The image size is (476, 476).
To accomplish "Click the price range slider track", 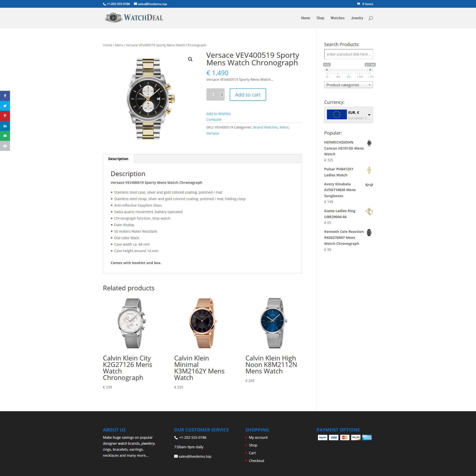I will 348,70.
